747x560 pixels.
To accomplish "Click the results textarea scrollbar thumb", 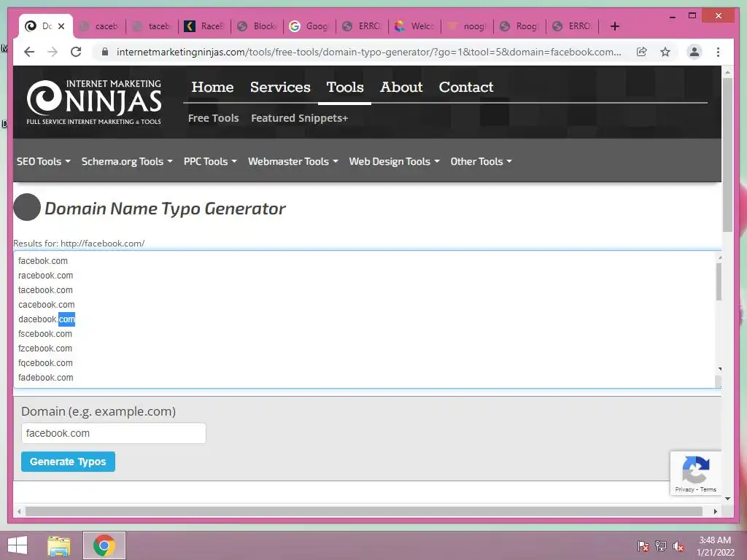I will tap(719, 281).
